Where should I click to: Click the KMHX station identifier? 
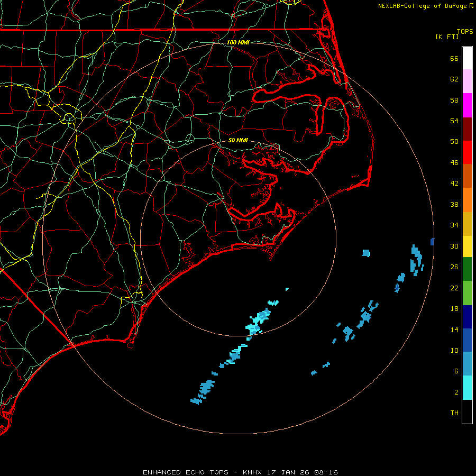(253, 472)
